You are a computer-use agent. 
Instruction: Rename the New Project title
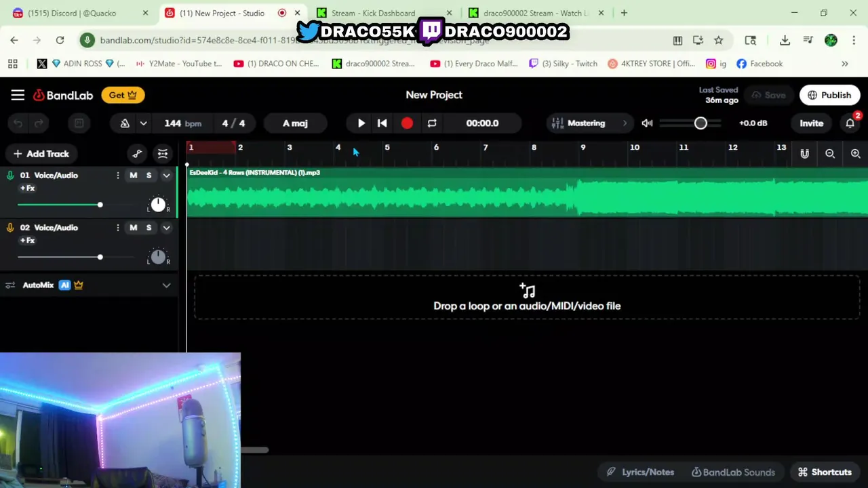click(x=434, y=95)
